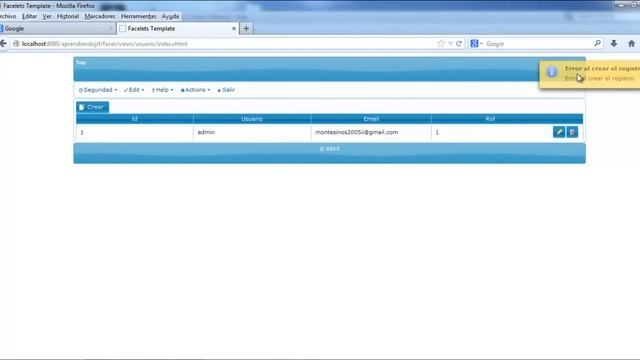
Task: Go to the Firefox home icon
Action: (631, 44)
